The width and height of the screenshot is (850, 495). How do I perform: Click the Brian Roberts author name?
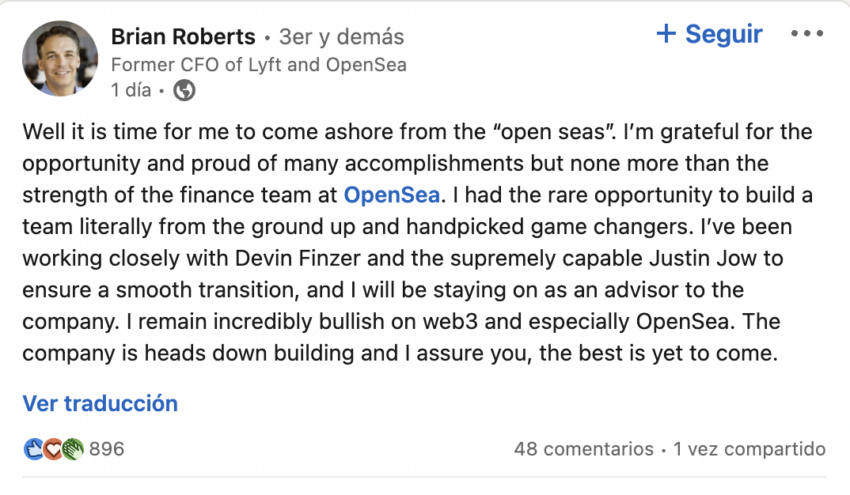[183, 37]
